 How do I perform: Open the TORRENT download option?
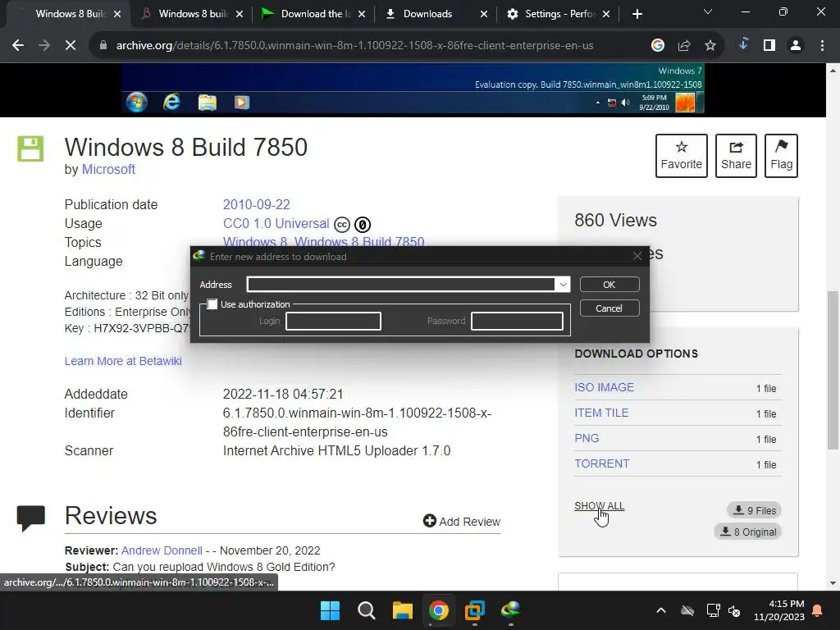[601, 464]
